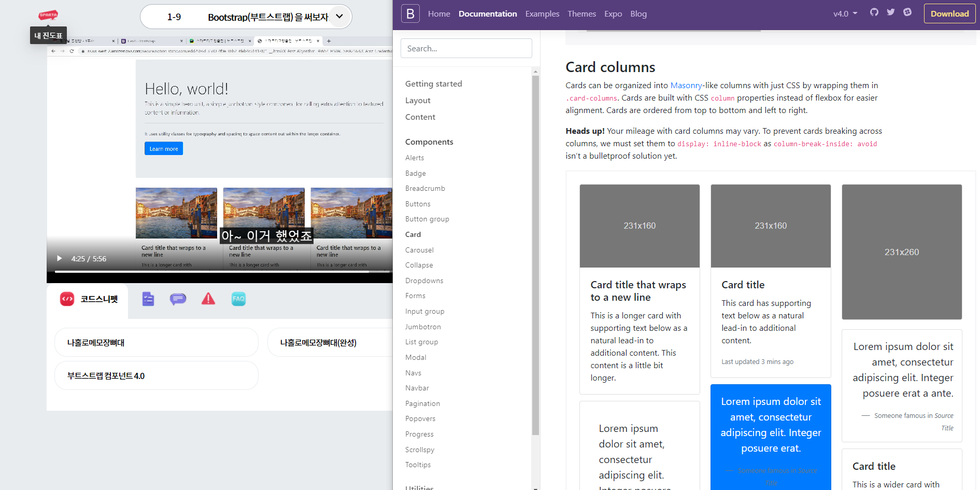
Task: Open Examples in Bootstrap navbar
Action: tap(542, 14)
